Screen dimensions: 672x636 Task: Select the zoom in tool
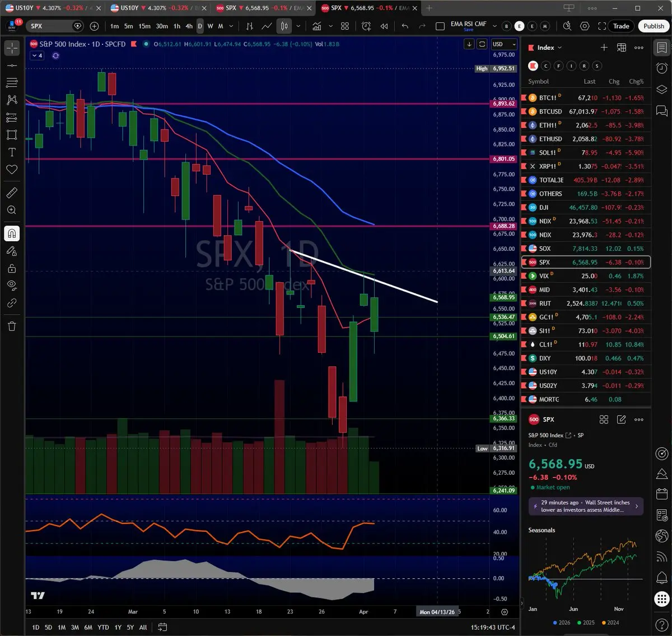12,210
